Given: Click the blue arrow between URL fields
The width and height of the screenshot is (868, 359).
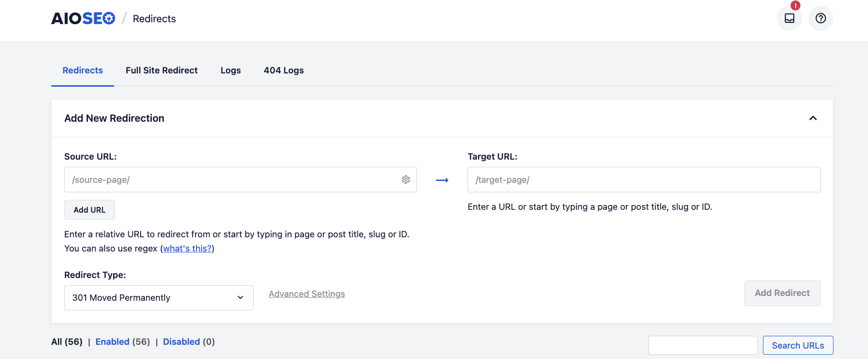Looking at the screenshot, I should 442,180.
